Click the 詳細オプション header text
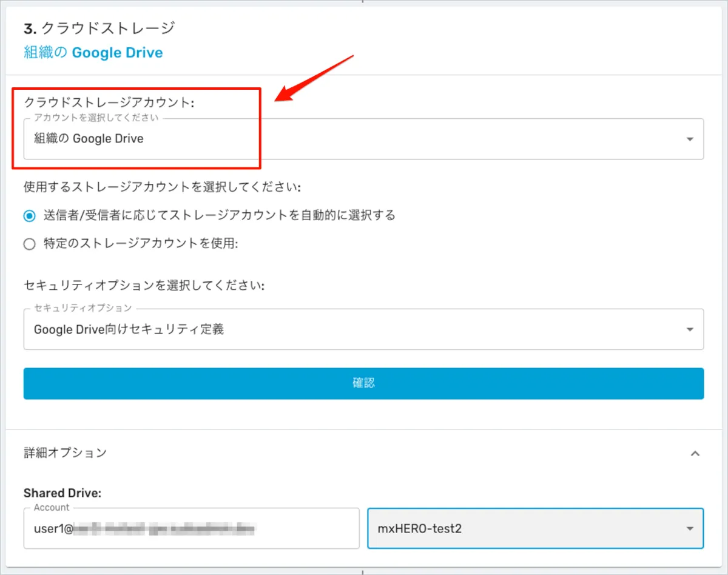The height and width of the screenshot is (575, 728). coord(66,452)
